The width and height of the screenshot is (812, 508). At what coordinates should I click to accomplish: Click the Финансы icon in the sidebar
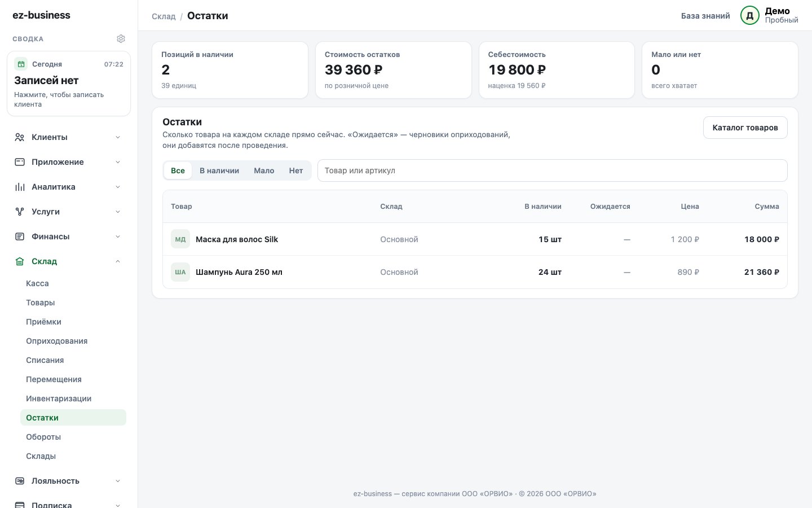20,237
